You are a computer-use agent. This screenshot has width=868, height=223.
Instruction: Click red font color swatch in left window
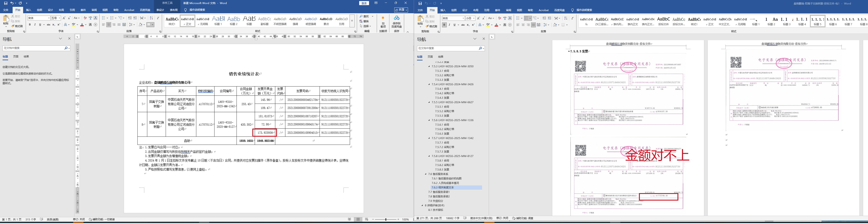(x=82, y=25)
